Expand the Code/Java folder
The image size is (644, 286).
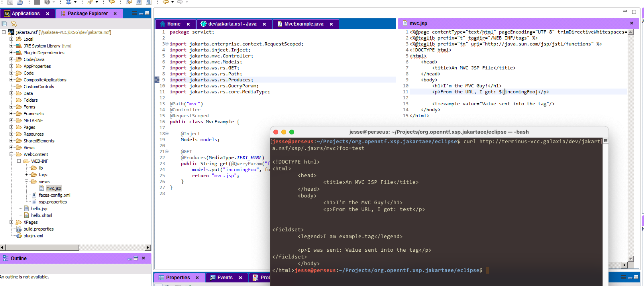[12, 59]
